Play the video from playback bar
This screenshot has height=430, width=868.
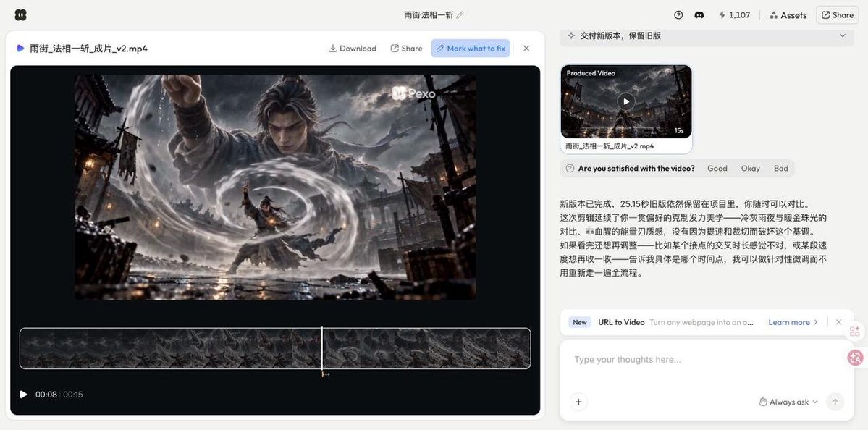click(22, 395)
